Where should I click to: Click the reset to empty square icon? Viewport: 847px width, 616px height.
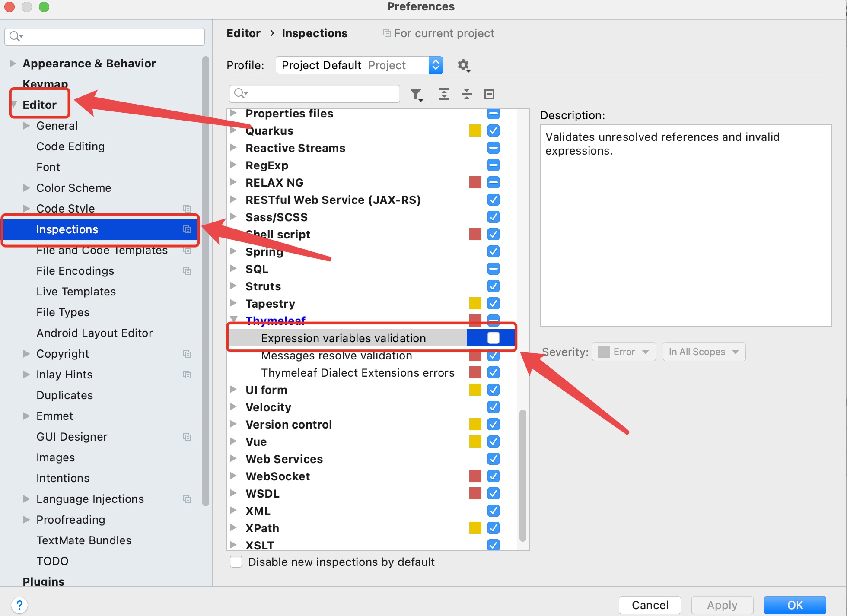[x=489, y=94]
